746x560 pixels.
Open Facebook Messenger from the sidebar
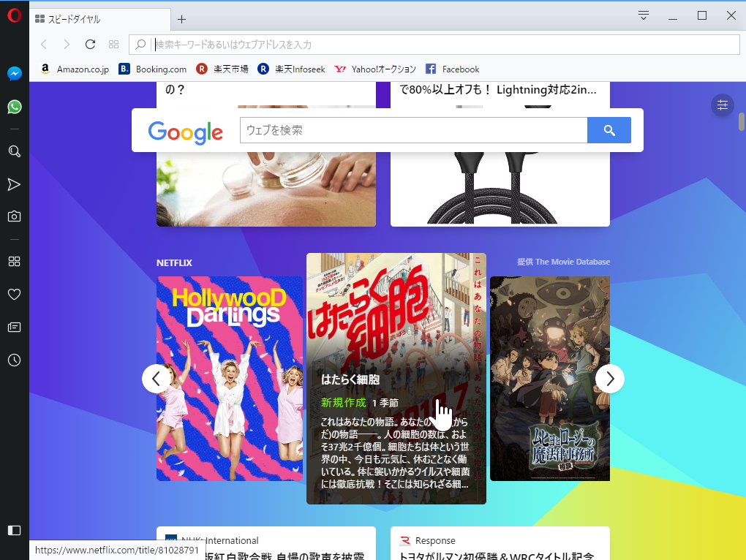tap(14, 72)
